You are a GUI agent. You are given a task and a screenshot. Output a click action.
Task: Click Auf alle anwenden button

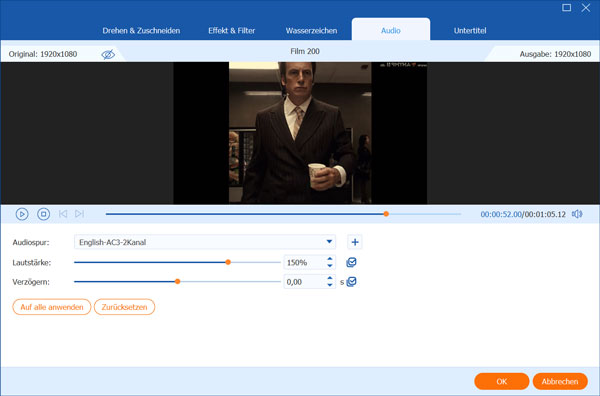pyautogui.click(x=52, y=307)
